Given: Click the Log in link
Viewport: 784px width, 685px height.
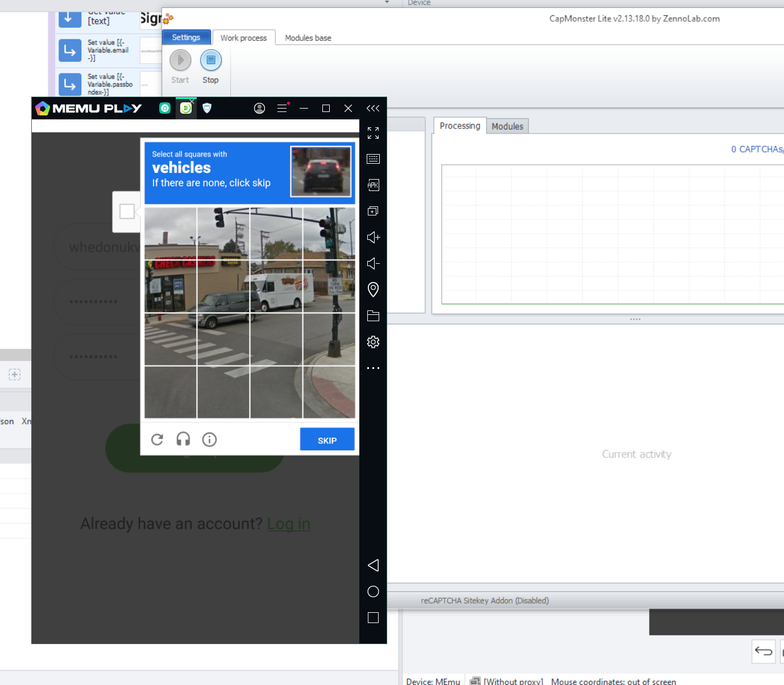Looking at the screenshot, I should click(289, 524).
